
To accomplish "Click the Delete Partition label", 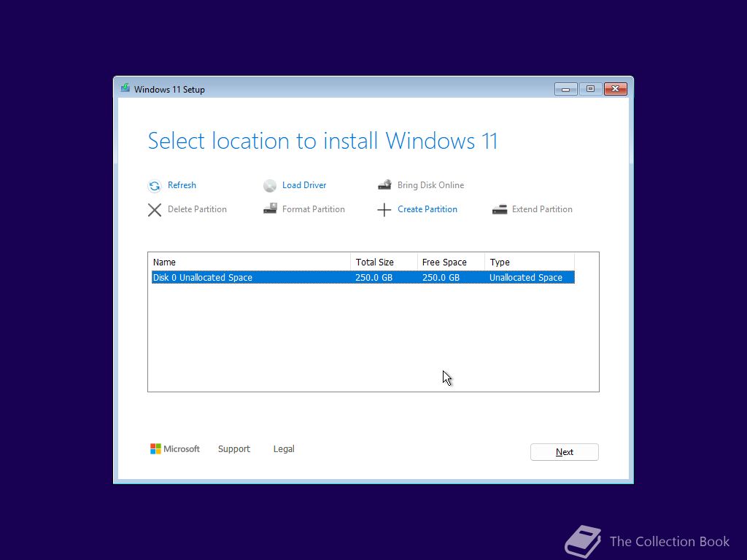I will click(197, 209).
